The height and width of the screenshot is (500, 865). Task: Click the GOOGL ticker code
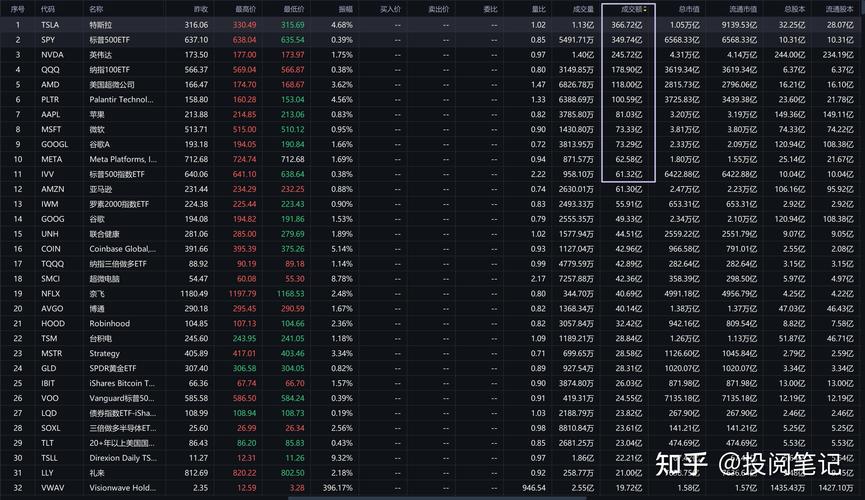pos(54,144)
